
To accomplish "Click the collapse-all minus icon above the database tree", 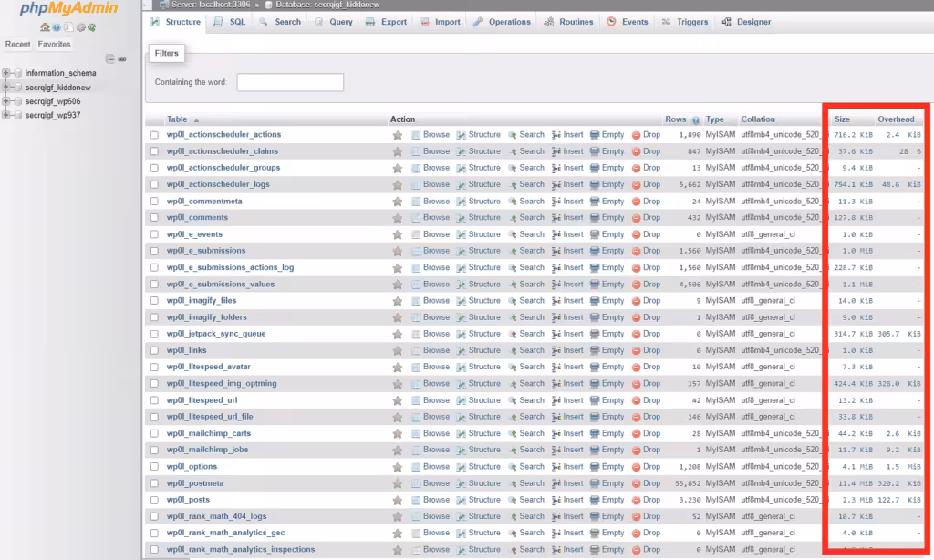I will pyautogui.click(x=111, y=58).
